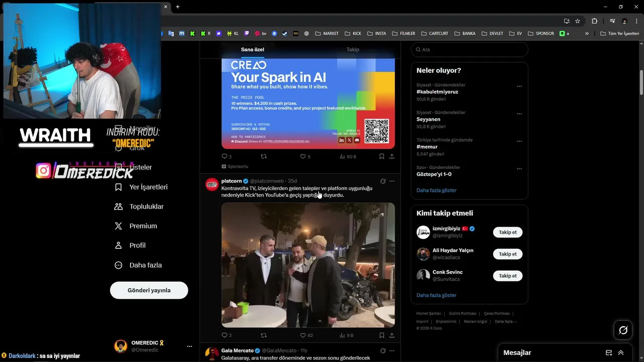The image size is (644, 362).
Task: Follow Ali Haydar Yalçın with Takip et
Action: pyautogui.click(x=508, y=254)
